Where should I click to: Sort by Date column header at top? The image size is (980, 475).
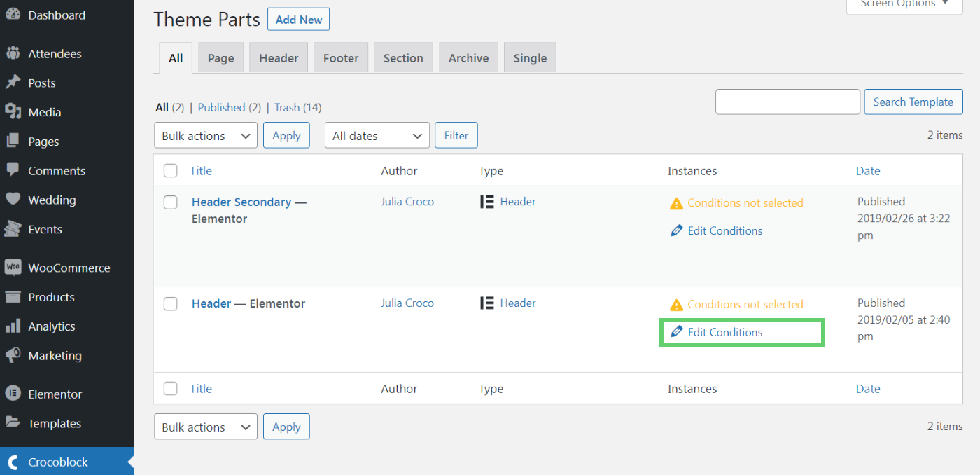tap(868, 171)
